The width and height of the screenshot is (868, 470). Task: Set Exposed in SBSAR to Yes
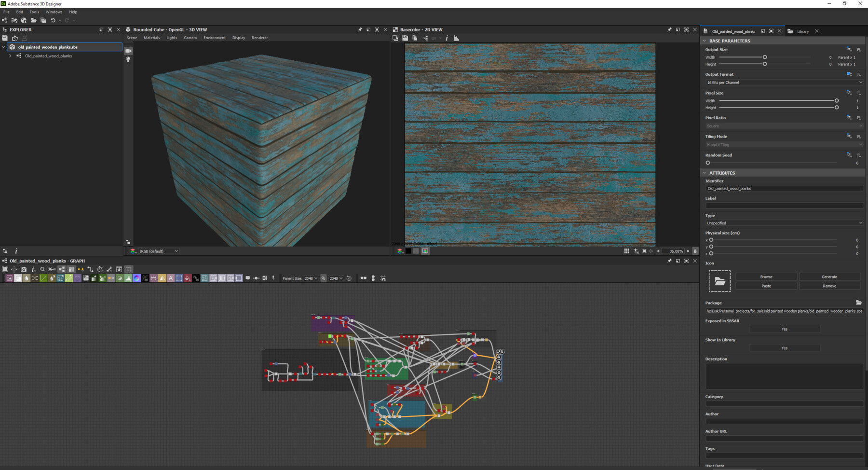click(784, 329)
